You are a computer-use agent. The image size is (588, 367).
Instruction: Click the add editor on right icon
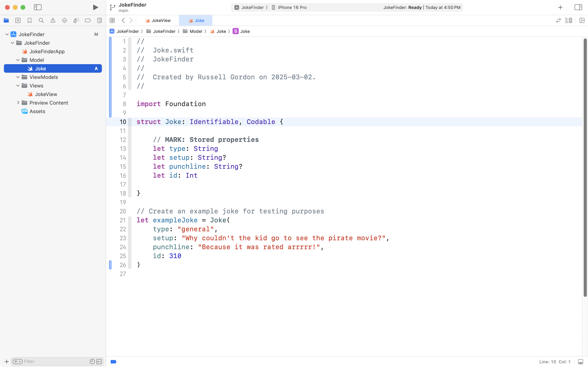582,20
